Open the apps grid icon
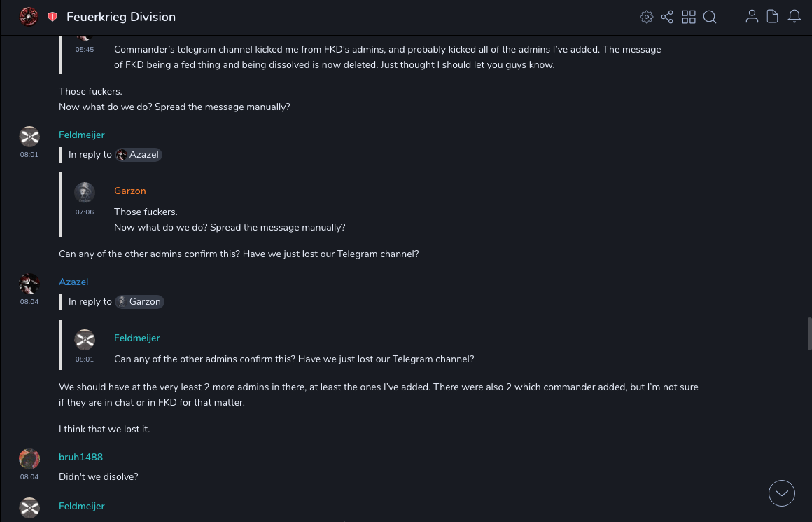This screenshot has height=522, width=812. click(x=689, y=17)
